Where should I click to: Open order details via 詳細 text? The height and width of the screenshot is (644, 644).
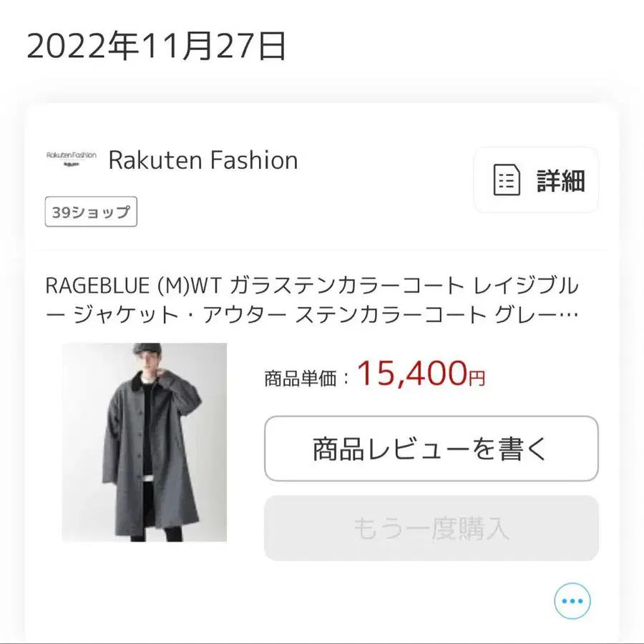point(561,180)
